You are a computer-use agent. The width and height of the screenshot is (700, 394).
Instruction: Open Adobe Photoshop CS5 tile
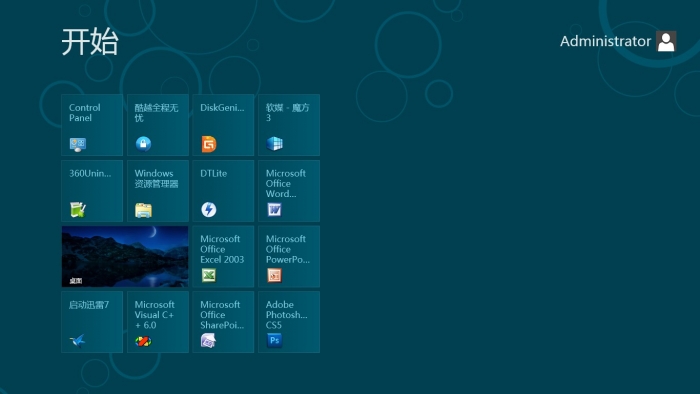coord(289,322)
